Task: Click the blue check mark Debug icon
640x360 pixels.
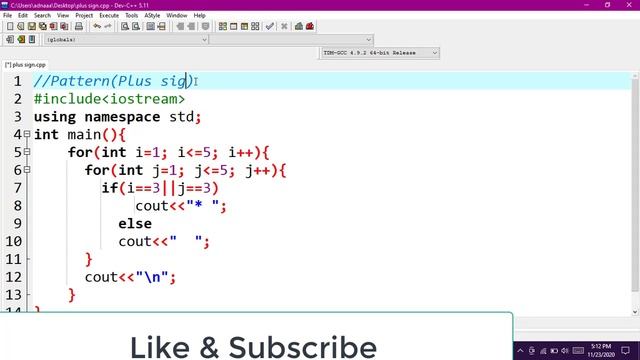Action: click(269, 26)
